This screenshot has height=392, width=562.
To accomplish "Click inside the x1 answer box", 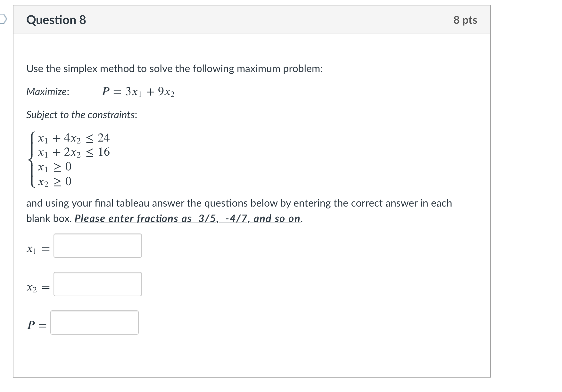I will [x=97, y=245].
